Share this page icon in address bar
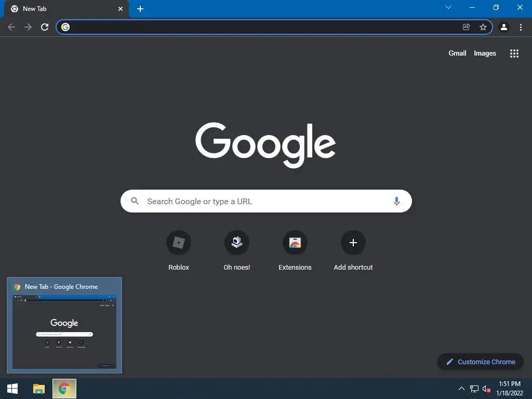 pos(467,27)
